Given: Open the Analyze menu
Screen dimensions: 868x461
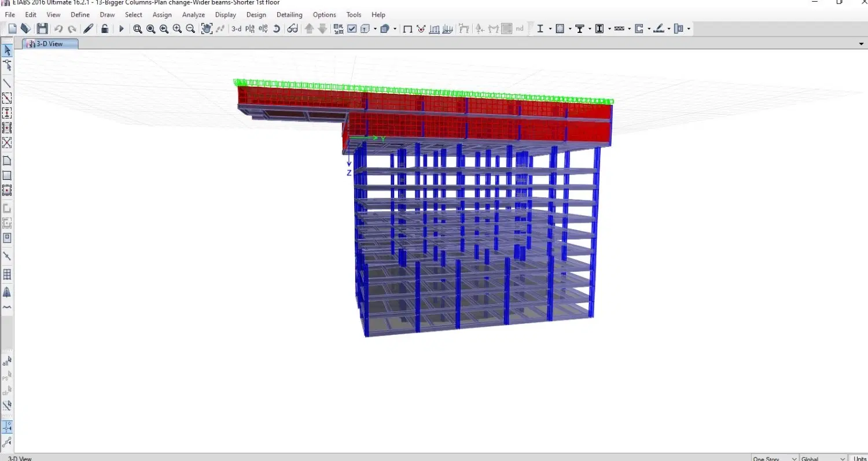Looking at the screenshot, I should tap(193, 14).
